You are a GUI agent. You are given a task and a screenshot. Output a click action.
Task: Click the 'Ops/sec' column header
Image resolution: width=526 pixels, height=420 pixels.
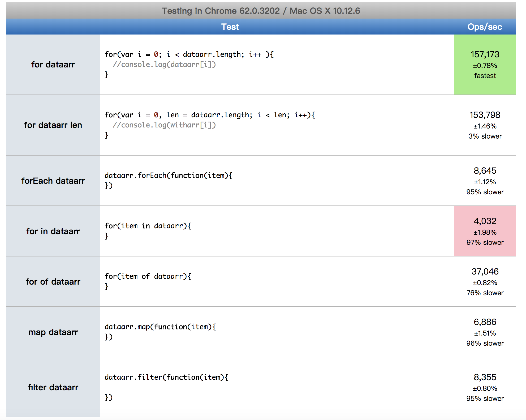coord(485,27)
